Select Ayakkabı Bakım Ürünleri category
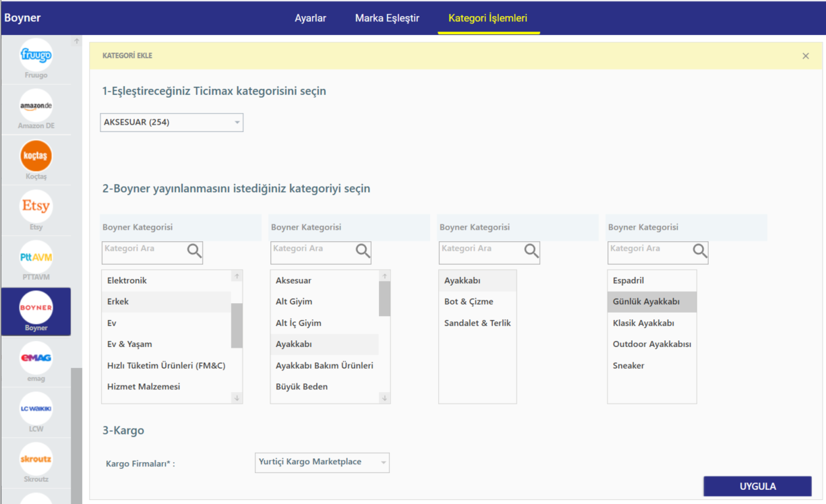The image size is (826, 504). [x=324, y=366]
